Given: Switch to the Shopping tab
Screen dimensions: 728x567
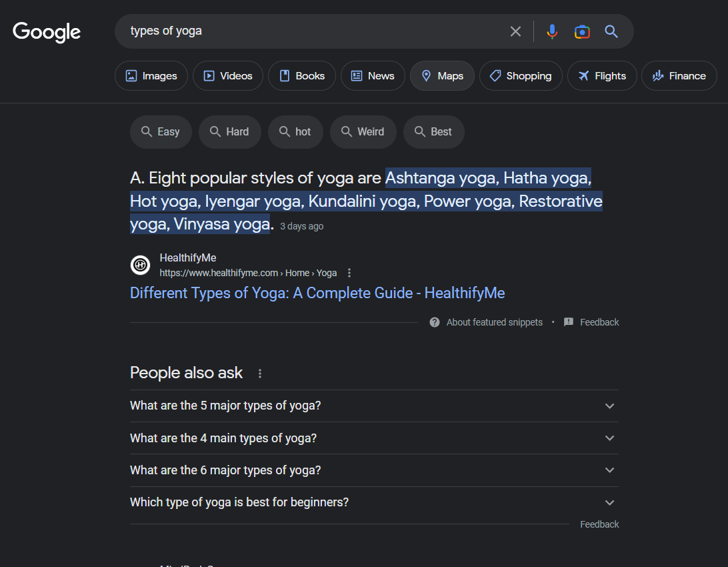Looking at the screenshot, I should click(521, 75).
